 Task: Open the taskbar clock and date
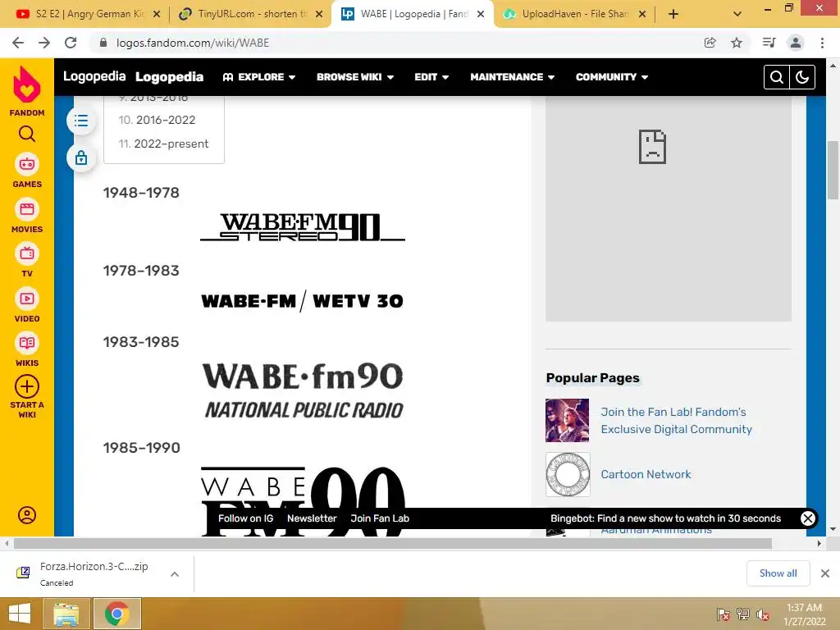804,614
